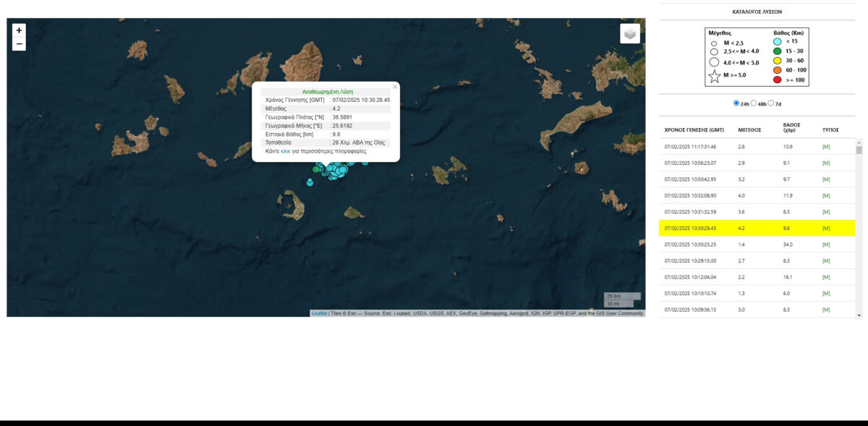This screenshot has height=426, width=868.
Task: Click the green earthquake marker on map
Action: 315,169
